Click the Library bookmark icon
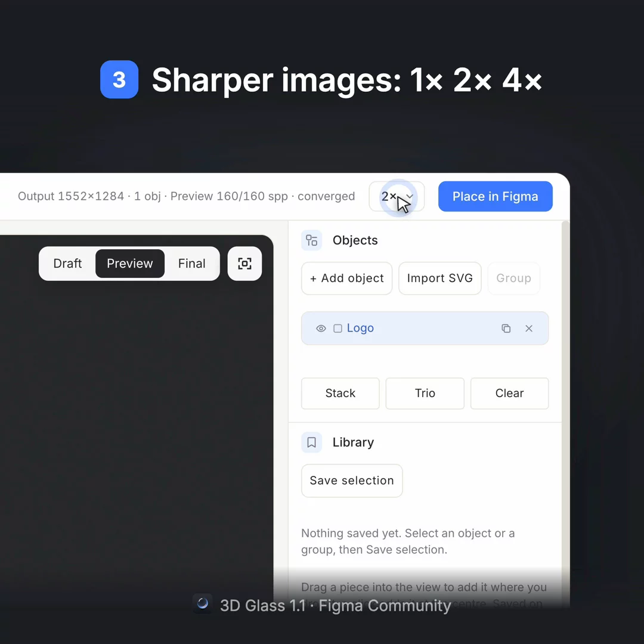Viewport: 644px width, 644px height. (x=312, y=442)
